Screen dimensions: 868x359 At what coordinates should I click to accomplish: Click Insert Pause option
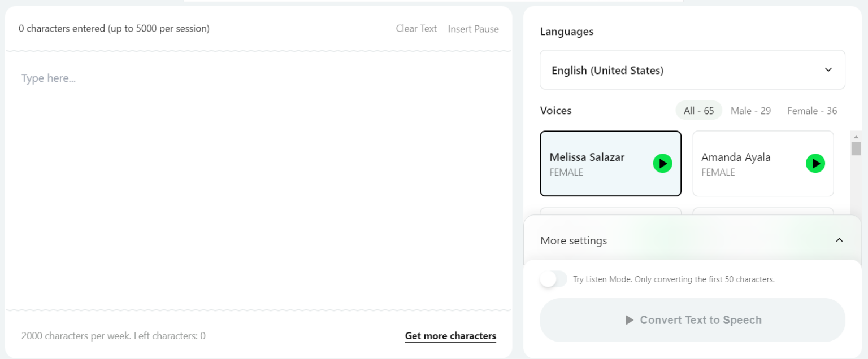click(473, 29)
